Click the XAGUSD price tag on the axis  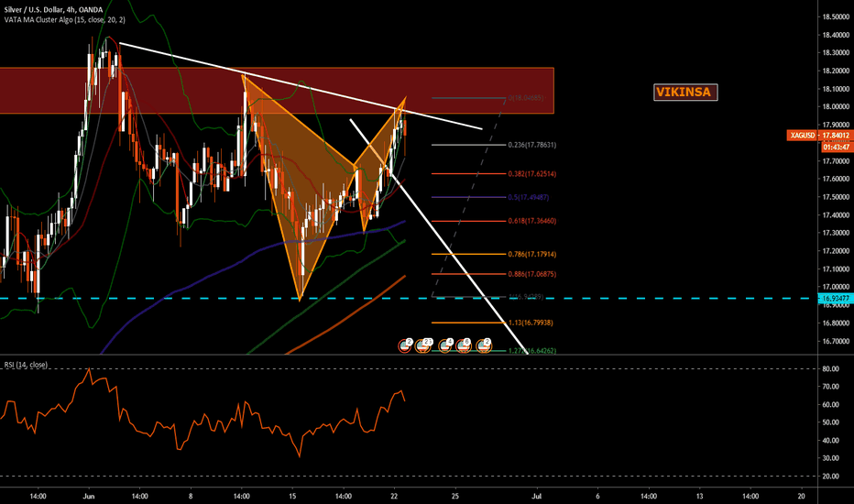pos(803,135)
